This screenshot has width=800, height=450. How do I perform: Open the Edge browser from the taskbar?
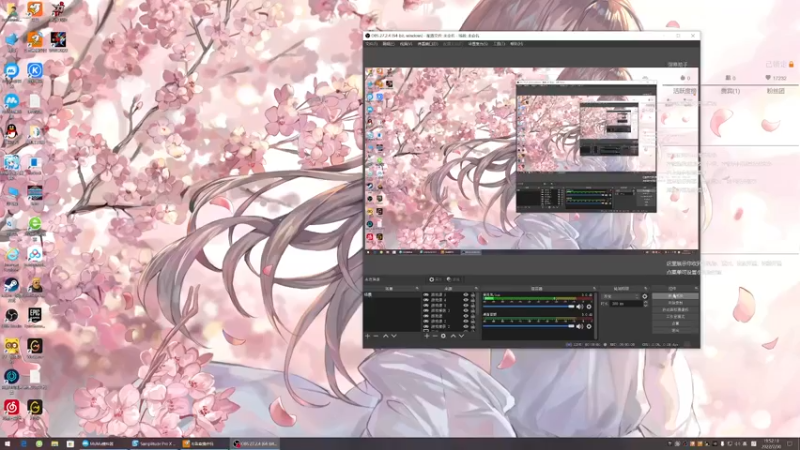[23, 444]
